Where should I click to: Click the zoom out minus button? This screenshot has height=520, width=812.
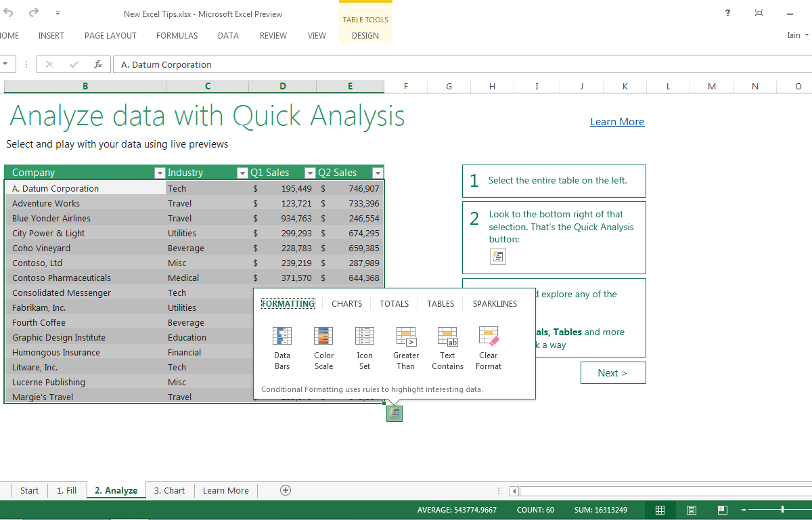click(x=744, y=510)
